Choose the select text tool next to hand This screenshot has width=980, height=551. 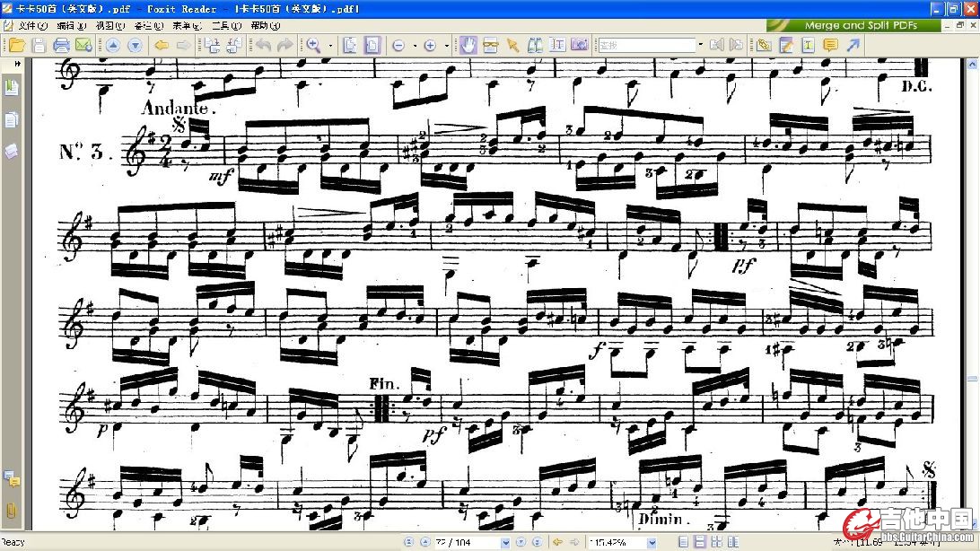491,45
